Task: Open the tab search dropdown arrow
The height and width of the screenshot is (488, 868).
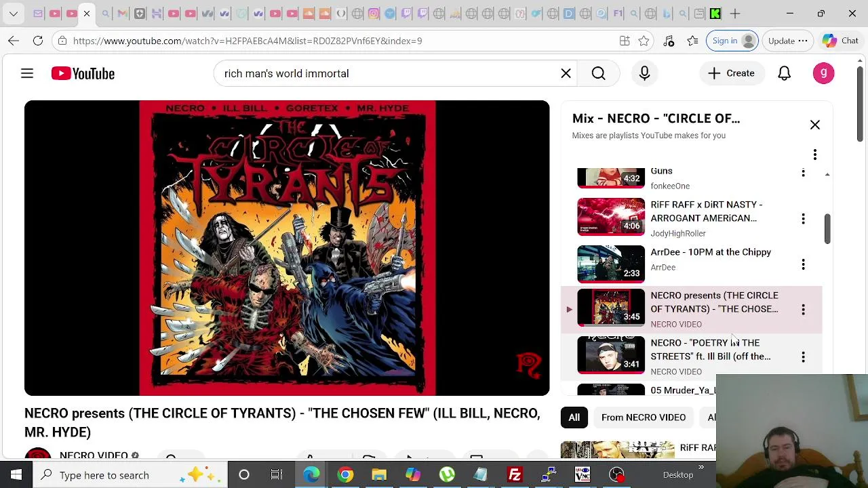Action: 14,14
